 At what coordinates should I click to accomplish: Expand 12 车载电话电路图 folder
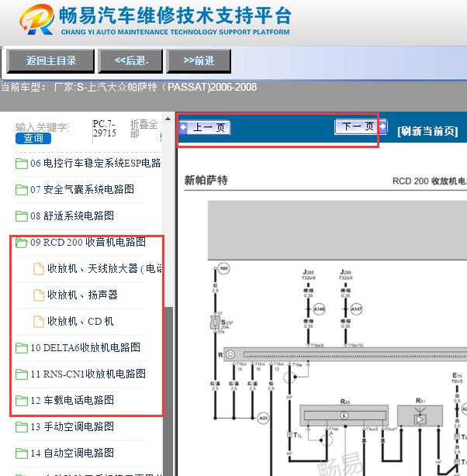point(72,401)
